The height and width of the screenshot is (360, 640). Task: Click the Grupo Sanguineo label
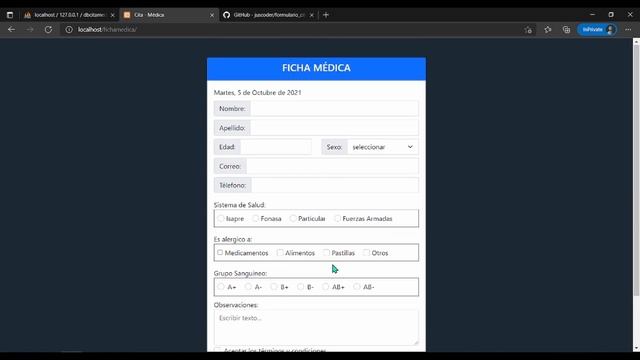240,273
